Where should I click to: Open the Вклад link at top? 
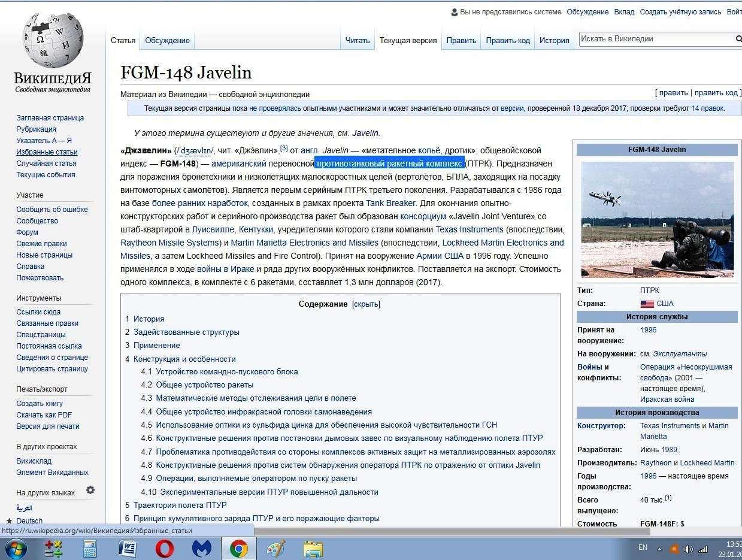[x=624, y=12]
